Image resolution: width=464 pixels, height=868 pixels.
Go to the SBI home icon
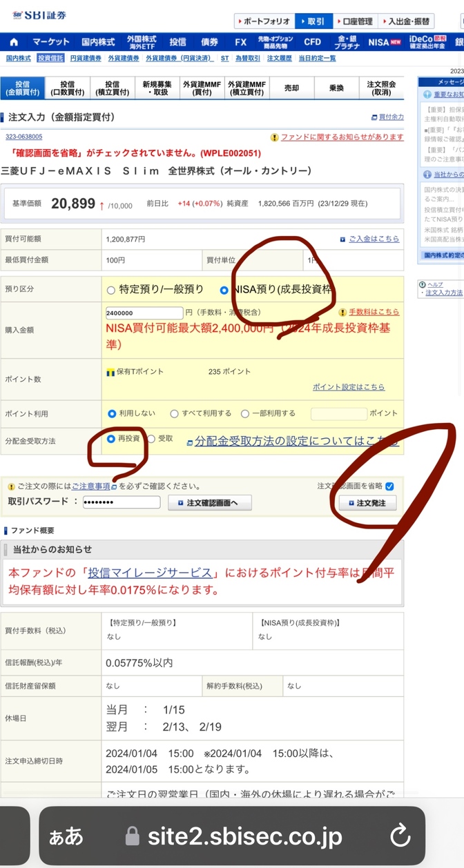point(14,42)
